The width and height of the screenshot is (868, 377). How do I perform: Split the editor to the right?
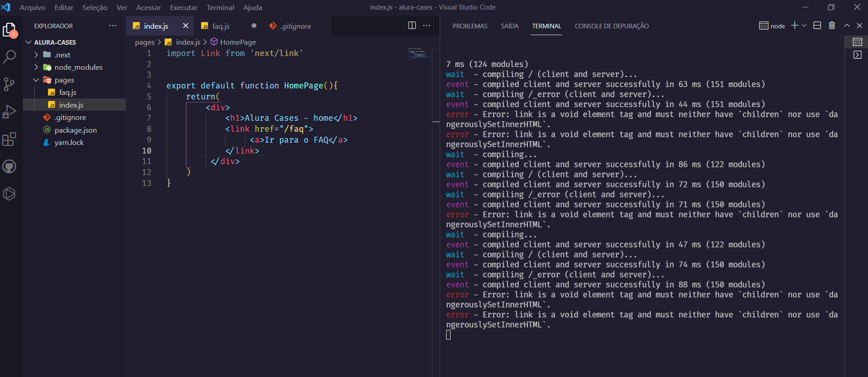412,26
